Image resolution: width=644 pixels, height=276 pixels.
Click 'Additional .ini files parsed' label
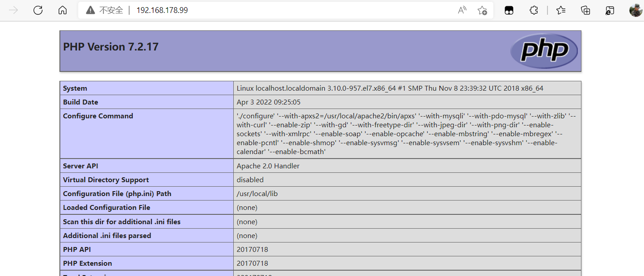107,236
